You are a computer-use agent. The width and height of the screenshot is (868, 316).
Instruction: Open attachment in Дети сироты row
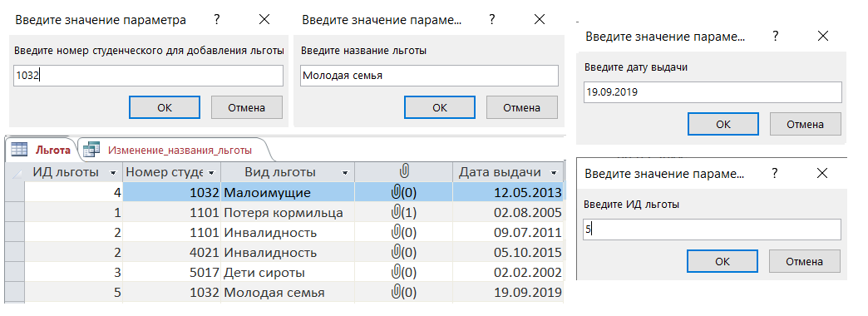click(x=403, y=272)
